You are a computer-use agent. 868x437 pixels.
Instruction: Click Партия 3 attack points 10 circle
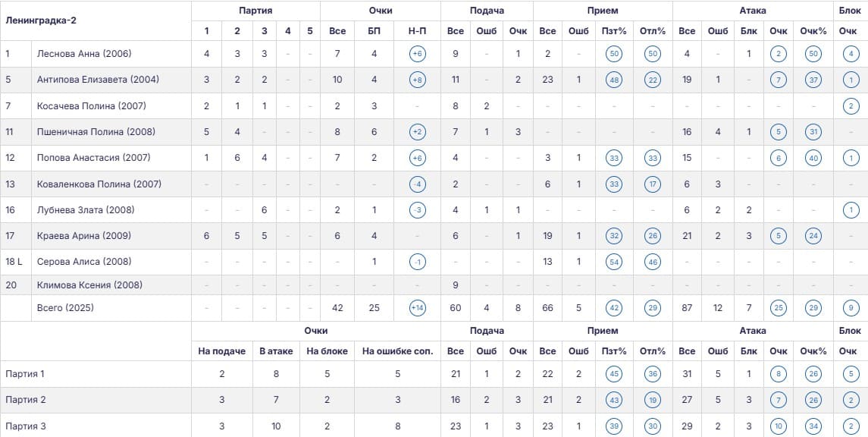[x=779, y=426]
